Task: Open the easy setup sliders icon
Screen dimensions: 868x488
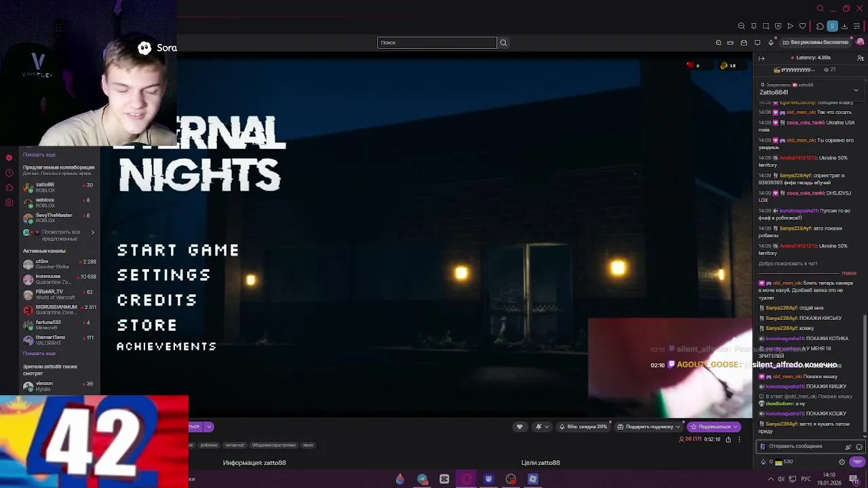Action: [856, 26]
